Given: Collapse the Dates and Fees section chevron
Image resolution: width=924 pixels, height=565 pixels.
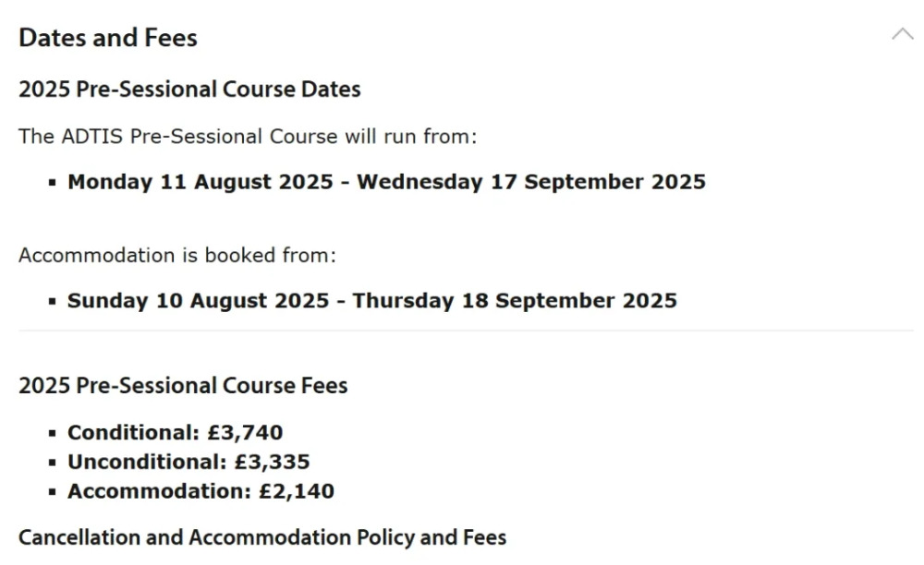Looking at the screenshot, I should click(902, 35).
